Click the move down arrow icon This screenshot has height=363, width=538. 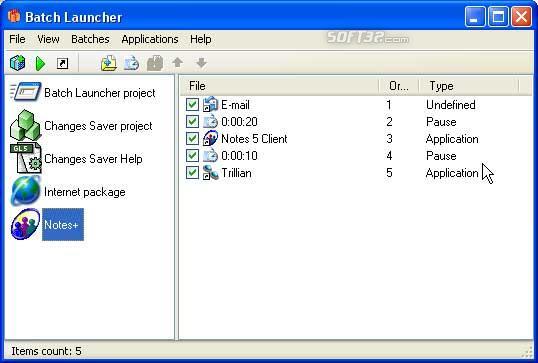[201, 63]
